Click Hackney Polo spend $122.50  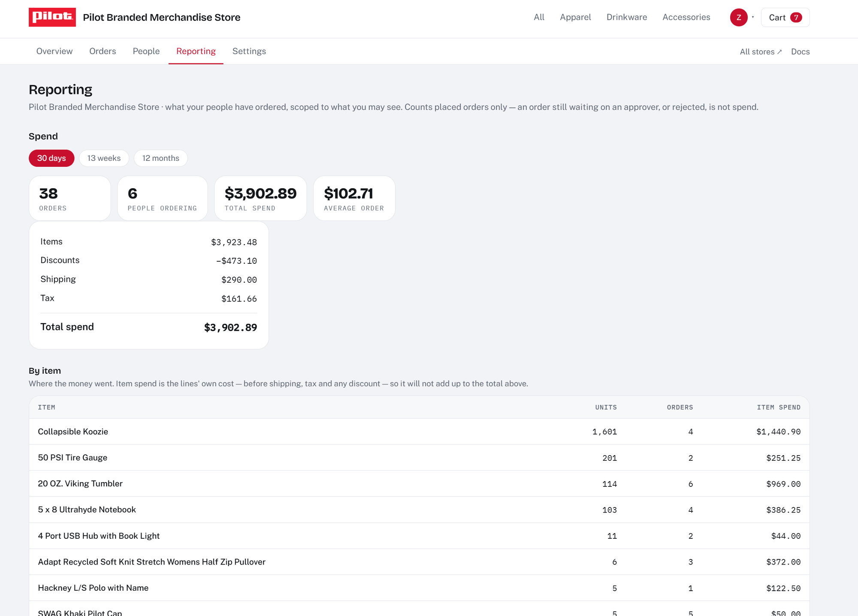[x=783, y=588]
